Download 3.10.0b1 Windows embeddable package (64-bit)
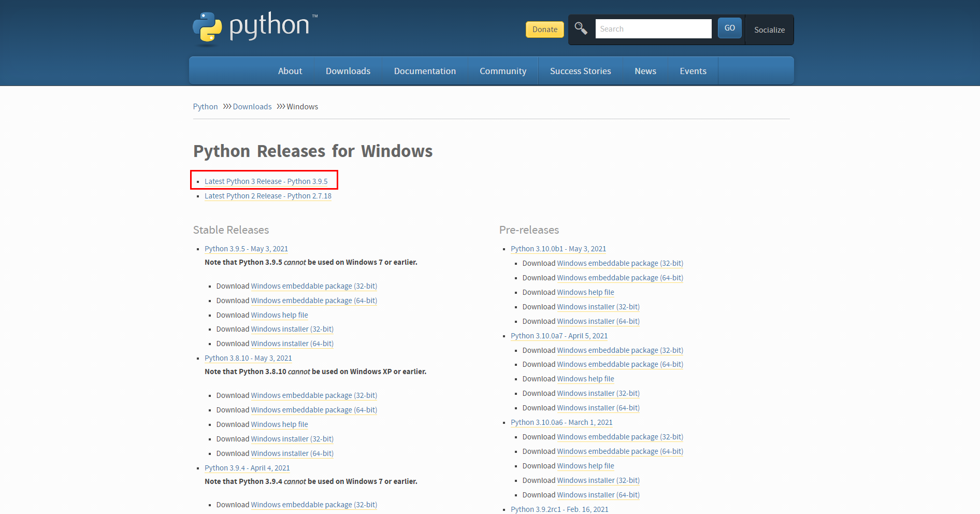This screenshot has width=980, height=514. point(620,278)
